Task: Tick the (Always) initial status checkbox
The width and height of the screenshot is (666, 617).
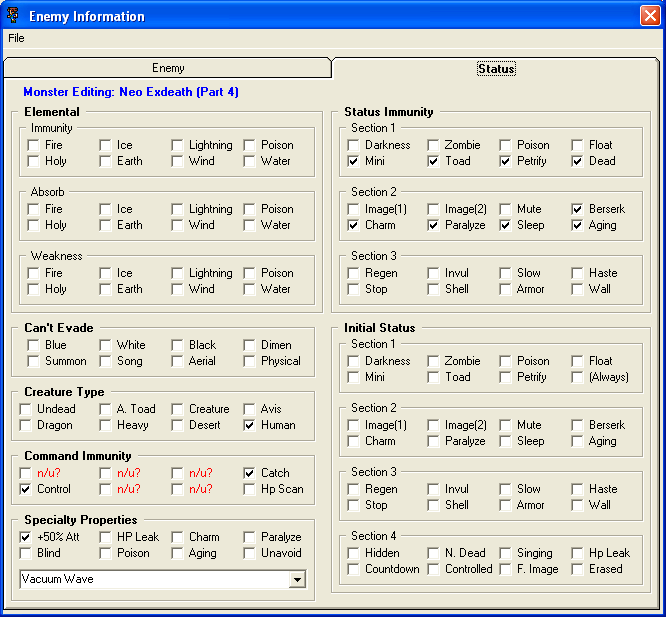Action: (x=577, y=378)
